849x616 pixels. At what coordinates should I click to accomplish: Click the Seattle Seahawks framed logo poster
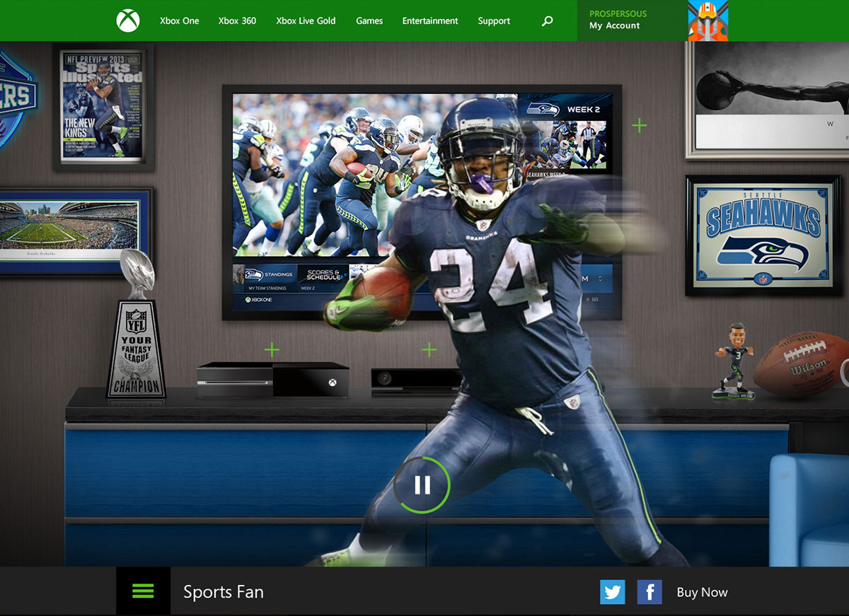click(x=763, y=236)
